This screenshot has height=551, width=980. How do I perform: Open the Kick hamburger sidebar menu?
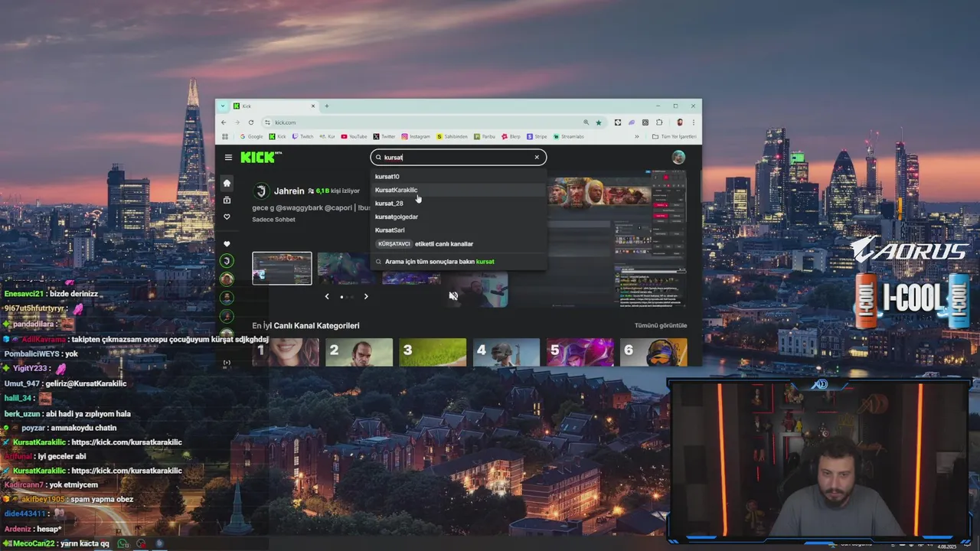tap(228, 157)
